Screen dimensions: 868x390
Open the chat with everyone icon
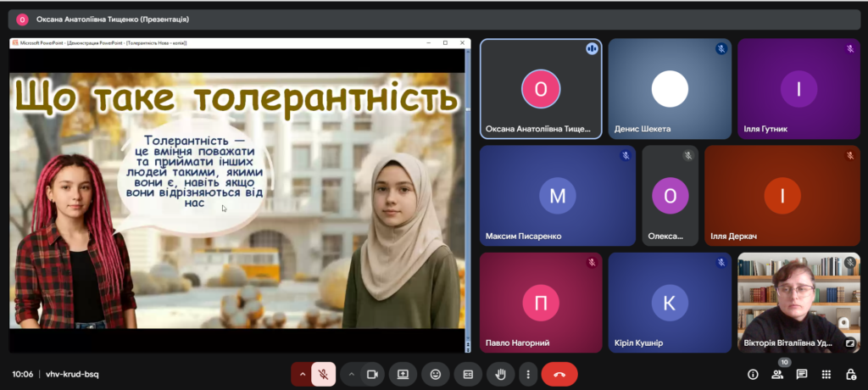click(802, 374)
